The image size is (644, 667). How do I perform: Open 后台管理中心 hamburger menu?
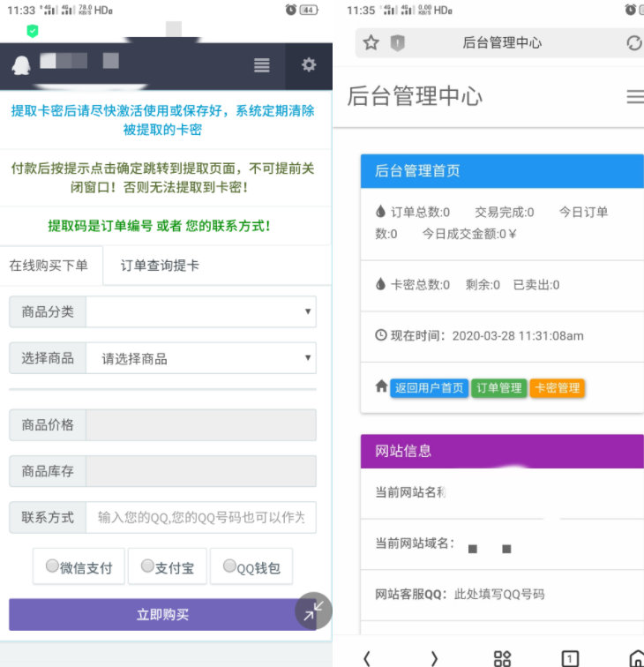pos(635,96)
